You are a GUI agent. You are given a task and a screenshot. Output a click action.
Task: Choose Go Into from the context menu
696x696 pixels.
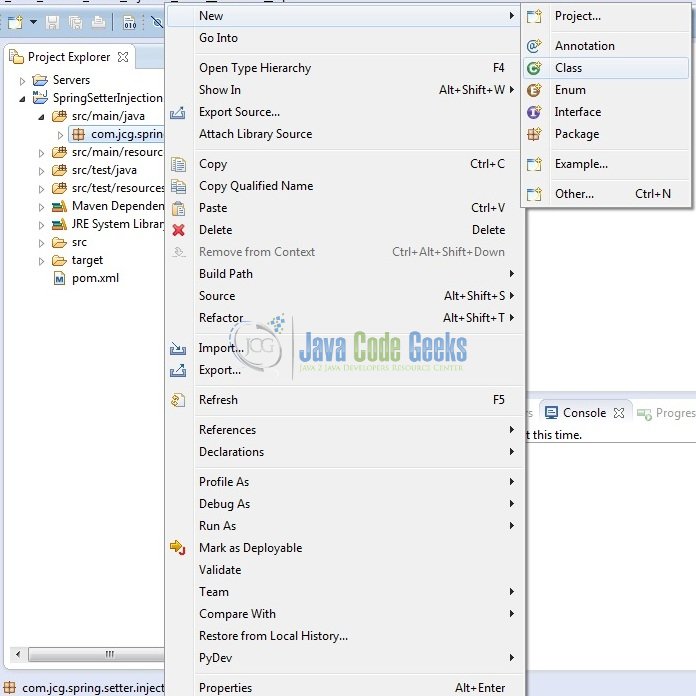tap(345, 38)
